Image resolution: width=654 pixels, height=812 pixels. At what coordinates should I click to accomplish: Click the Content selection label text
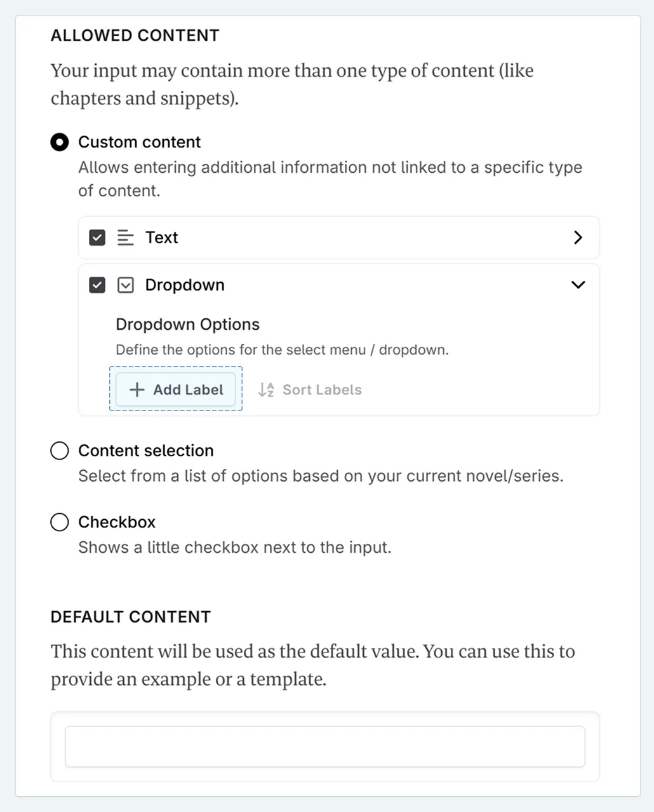[x=146, y=451]
